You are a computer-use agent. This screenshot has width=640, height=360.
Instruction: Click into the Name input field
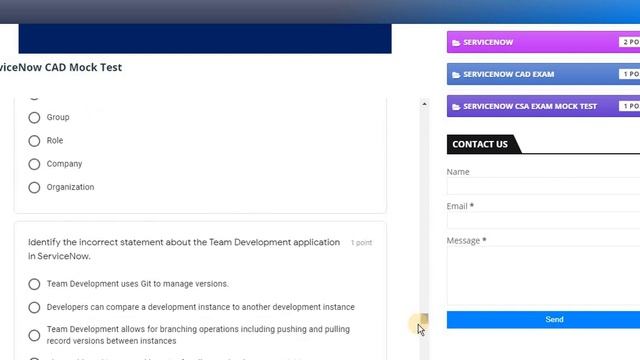click(x=543, y=186)
